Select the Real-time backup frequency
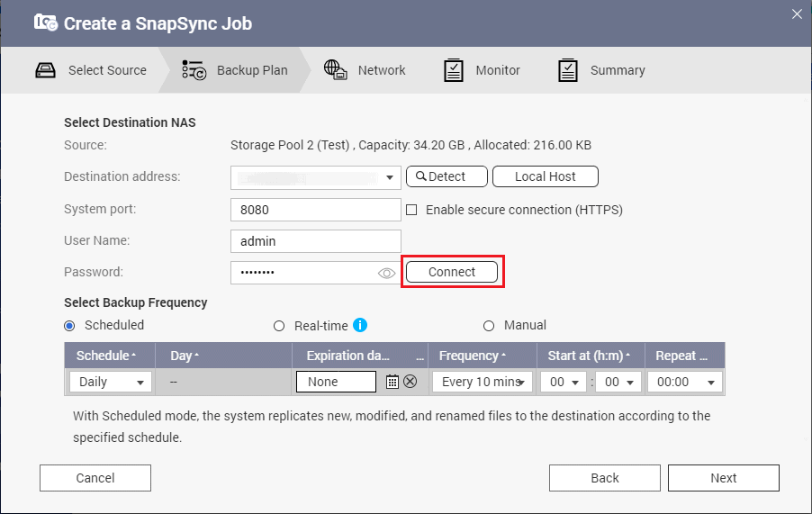Image resolution: width=812 pixels, height=514 pixels. point(279,326)
